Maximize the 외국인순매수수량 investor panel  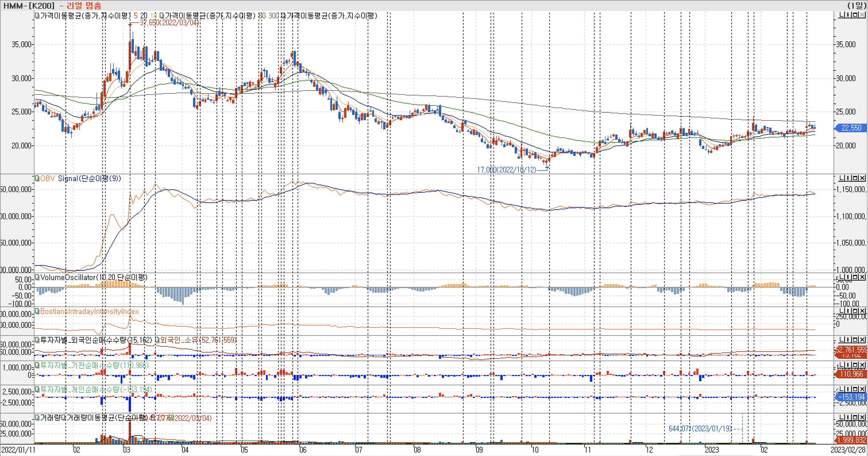pyautogui.click(x=855, y=339)
